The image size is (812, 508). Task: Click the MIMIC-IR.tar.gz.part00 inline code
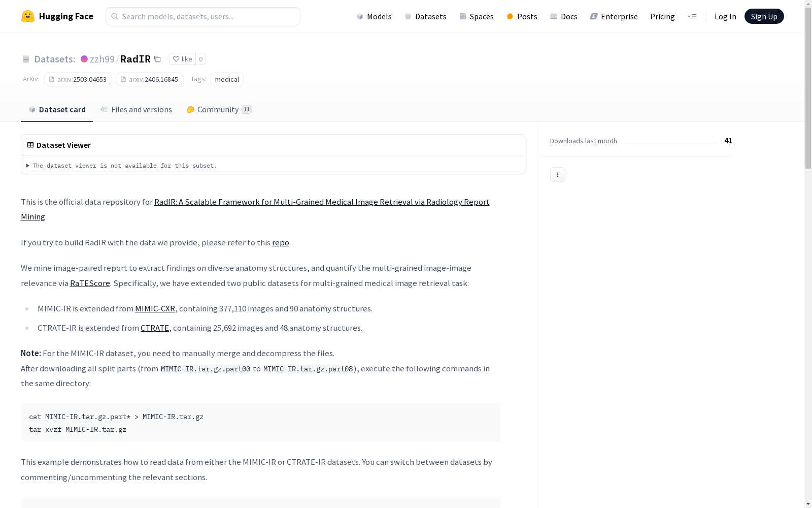206,369
